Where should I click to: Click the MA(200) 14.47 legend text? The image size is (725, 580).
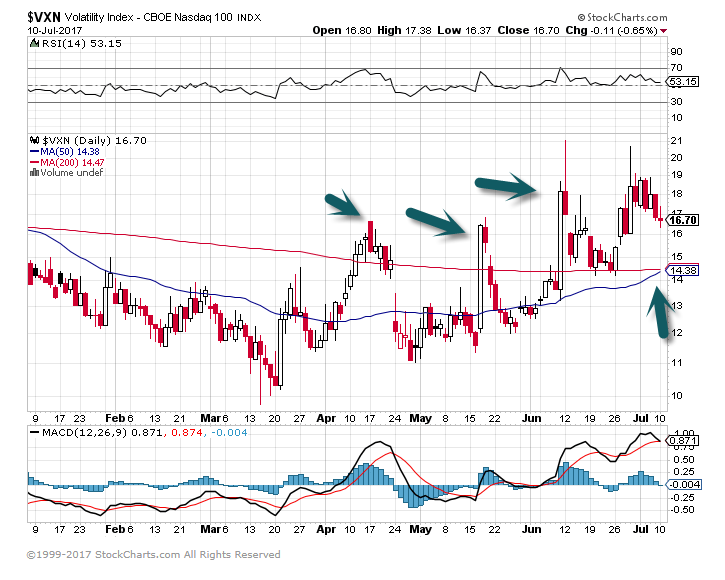[x=72, y=162]
